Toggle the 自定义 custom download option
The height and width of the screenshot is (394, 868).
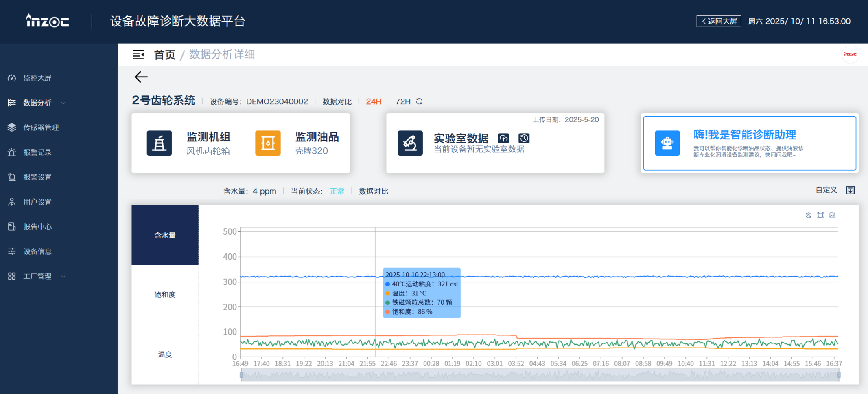(850, 190)
